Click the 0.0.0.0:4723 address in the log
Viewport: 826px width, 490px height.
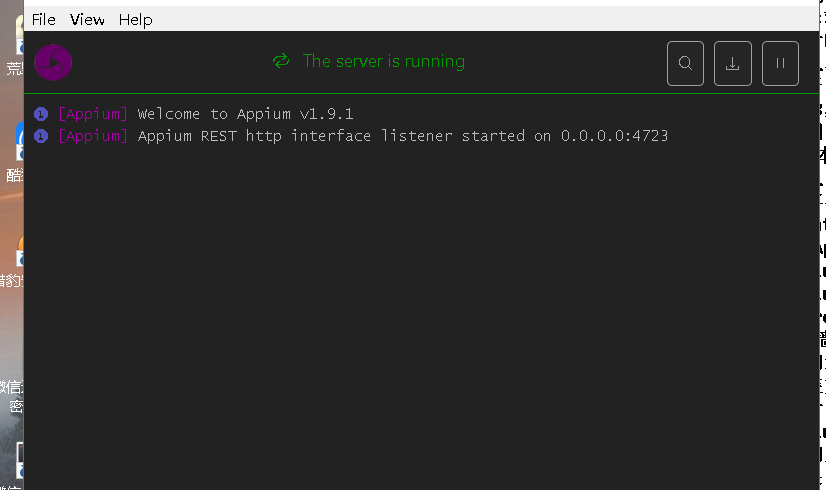tap(614, 136)
